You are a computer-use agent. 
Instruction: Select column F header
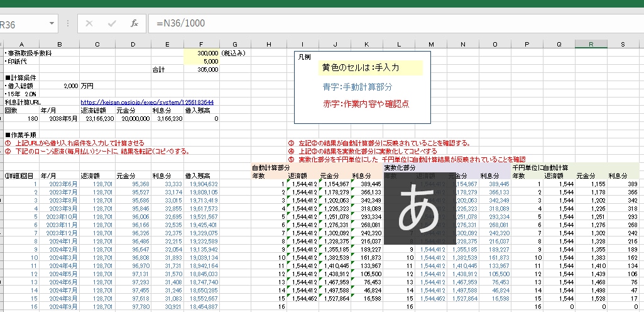tap(201, 45)
